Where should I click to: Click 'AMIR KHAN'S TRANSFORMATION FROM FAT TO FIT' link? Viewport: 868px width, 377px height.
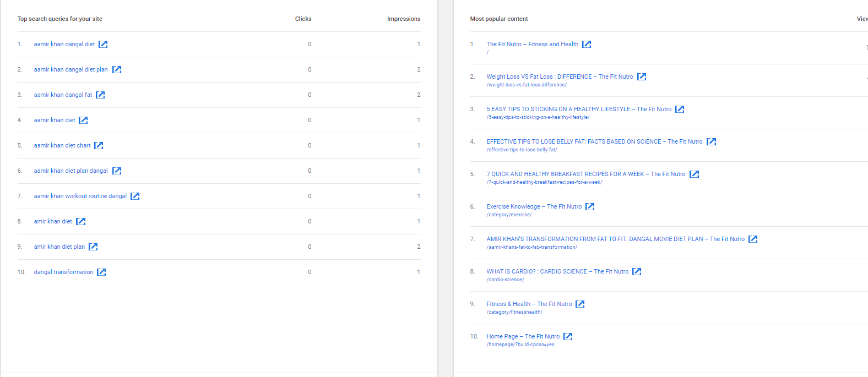[x=616, y=239]
